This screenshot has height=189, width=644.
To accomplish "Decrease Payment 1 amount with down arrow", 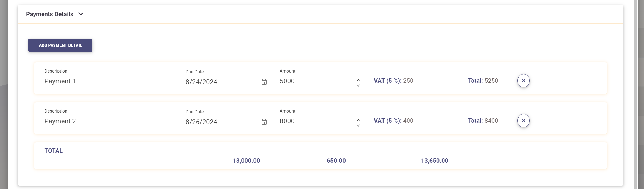I will click(358, 86).
